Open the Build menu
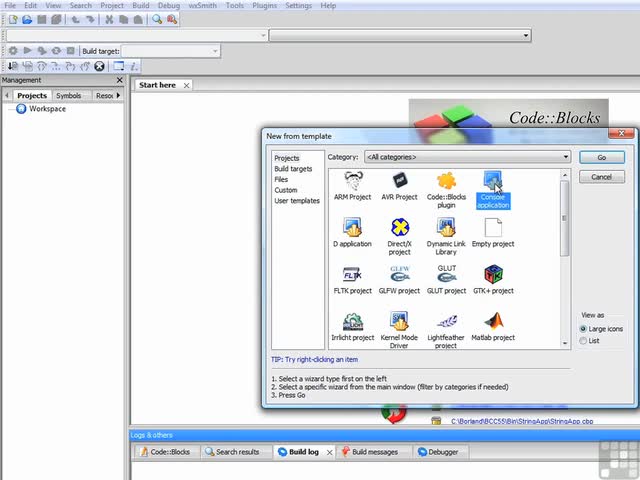The image size is (640, 480). [x=141, y=6]
